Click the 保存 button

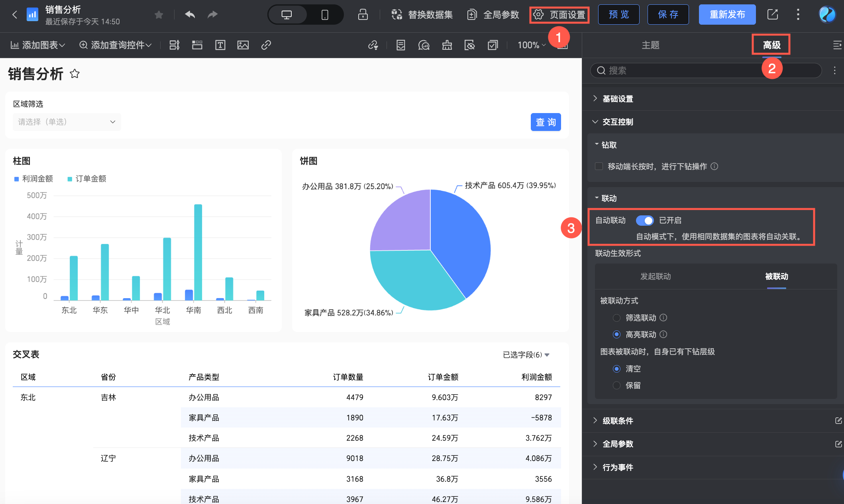click(668, 15)
